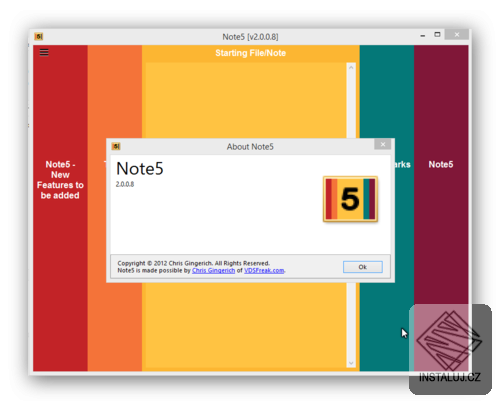
Task: Open the Chris Gingerich link
Action: click(213, 270)
